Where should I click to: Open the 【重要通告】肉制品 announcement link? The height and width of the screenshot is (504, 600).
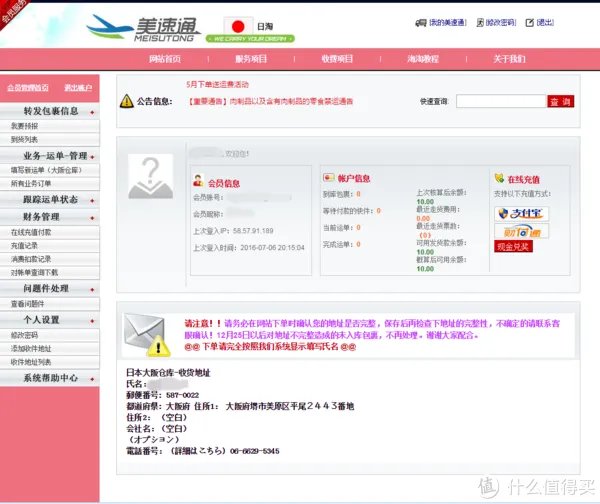pos(270,101)
